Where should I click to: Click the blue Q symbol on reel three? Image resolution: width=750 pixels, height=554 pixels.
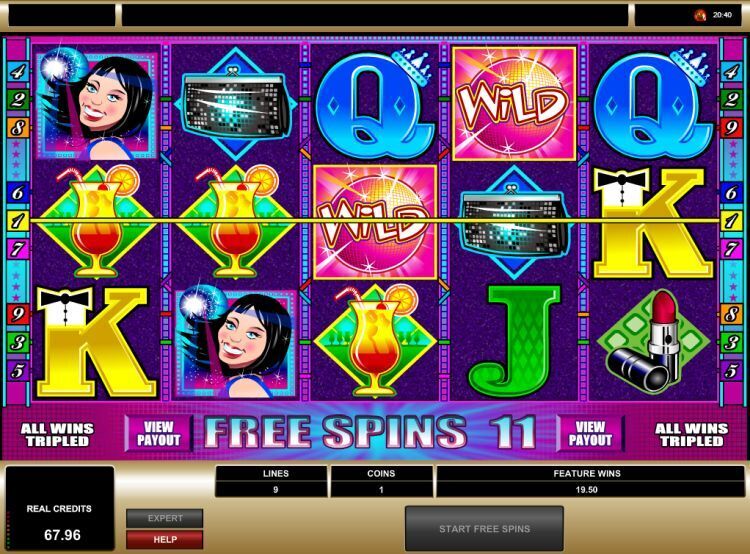[375, 104]
